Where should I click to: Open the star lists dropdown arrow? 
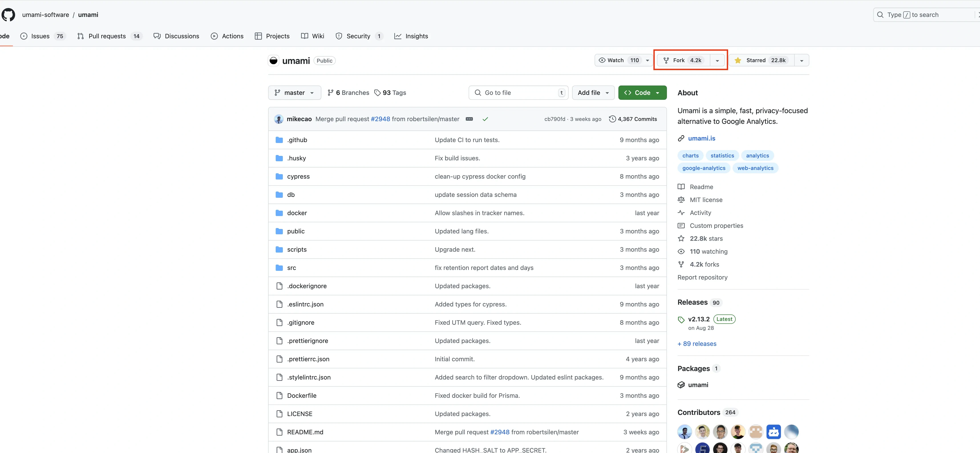[x=802, y=61]
